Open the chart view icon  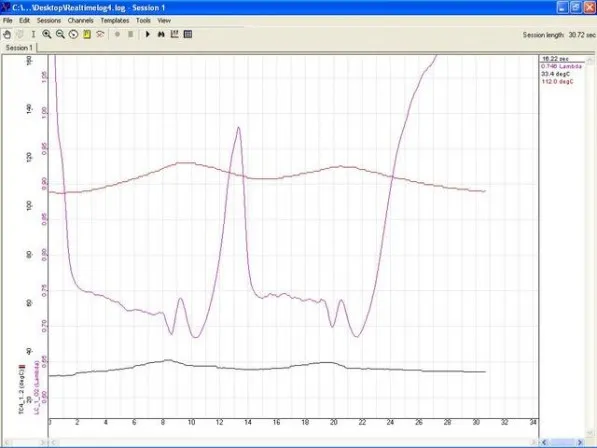174,35
